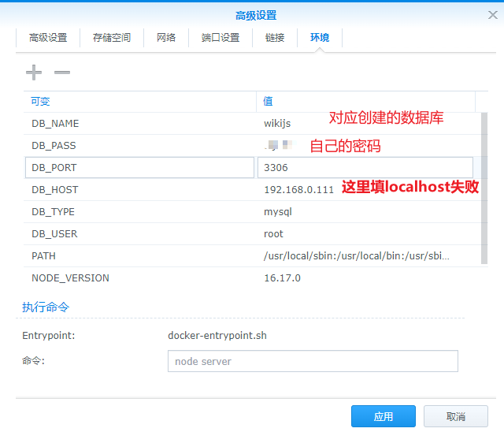Select the NODE_VERSION variable cell
This screenshot has width=504, height=432.
[140, 278]
